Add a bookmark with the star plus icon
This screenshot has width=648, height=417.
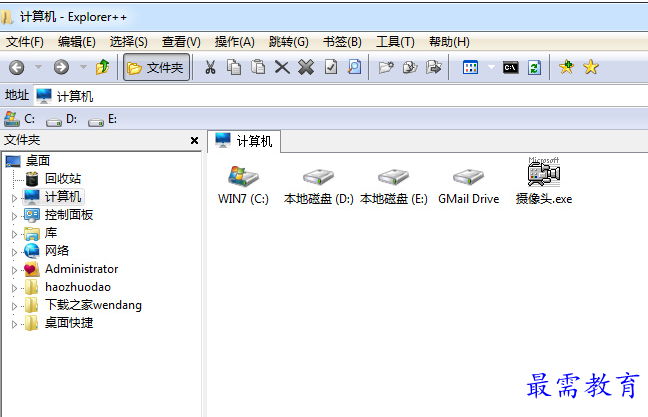click(567, 67)
